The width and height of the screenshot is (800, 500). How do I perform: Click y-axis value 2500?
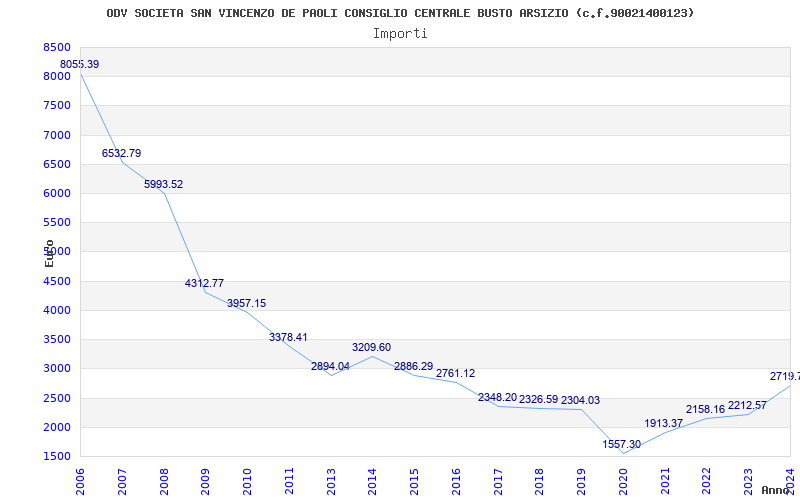(57, 398)
